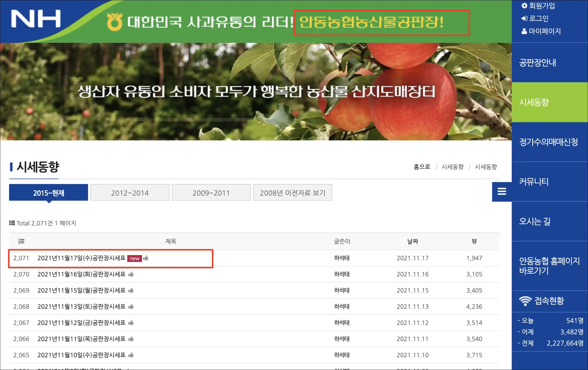Screen dimensions: 588x370
Task: Click 안동농협 홈페이지 바로가기 link
Action: point(549,266)
